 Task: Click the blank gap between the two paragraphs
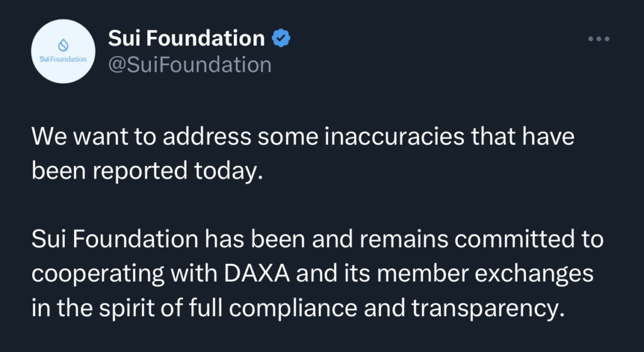(318, 205)
